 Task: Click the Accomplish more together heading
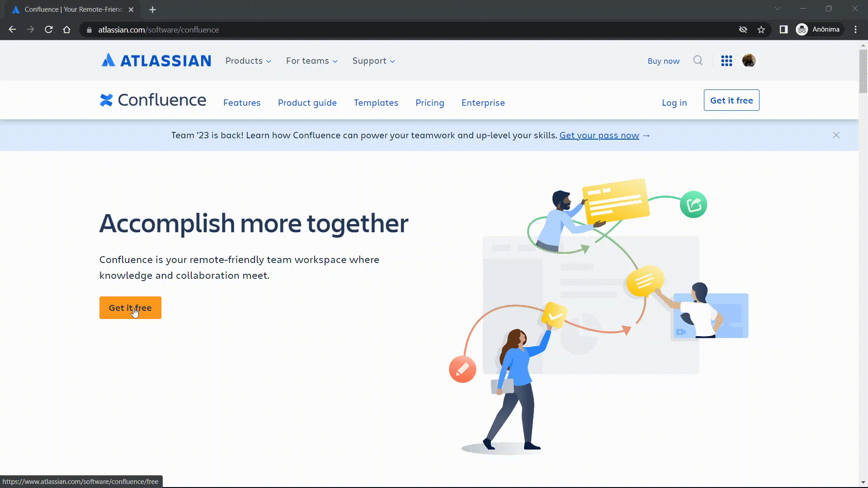click(254, 223)
